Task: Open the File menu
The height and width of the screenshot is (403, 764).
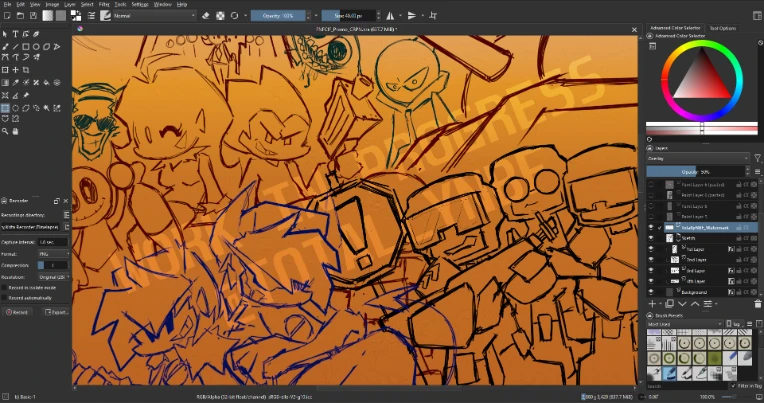Action: point(8,4)
